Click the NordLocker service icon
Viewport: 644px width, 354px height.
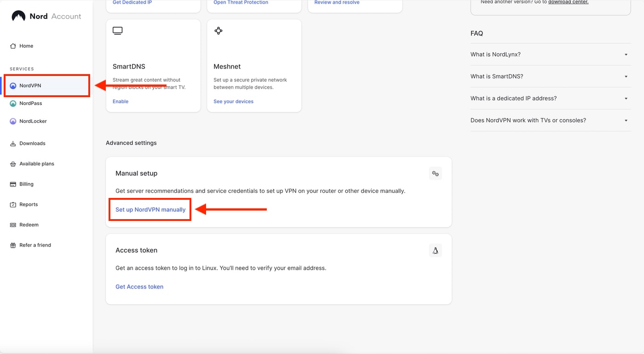pyautogui.click(x=13, y=122)
